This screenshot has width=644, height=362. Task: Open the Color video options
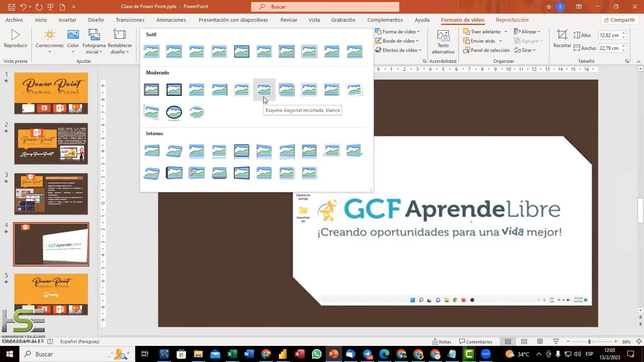click(73, 41)
